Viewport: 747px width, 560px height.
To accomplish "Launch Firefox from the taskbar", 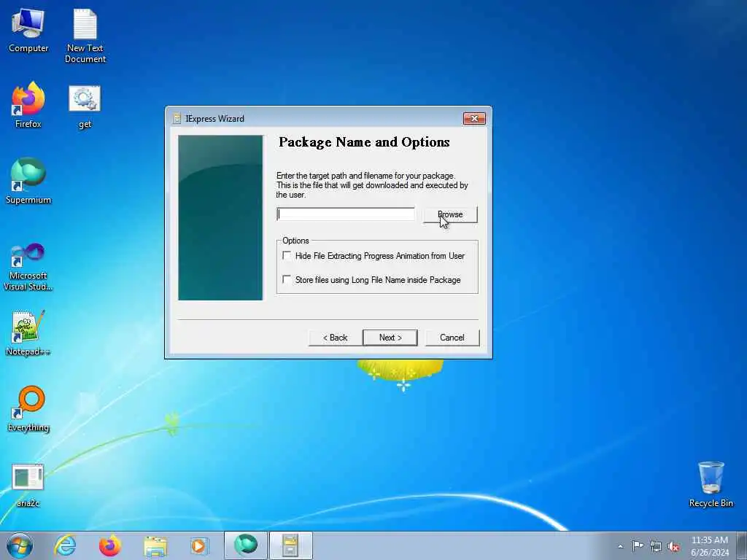I will pyautogui.click(x=110, y=545).
